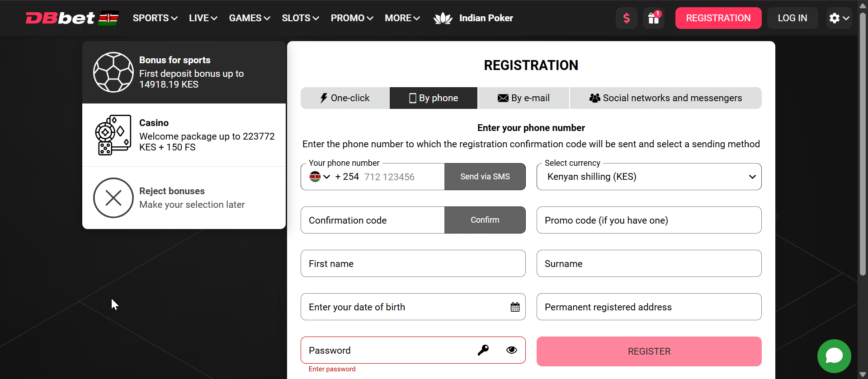This screenshot has height=379, width=868.
Task: Open the settings gear menu
Action: (x=839, y=18)
